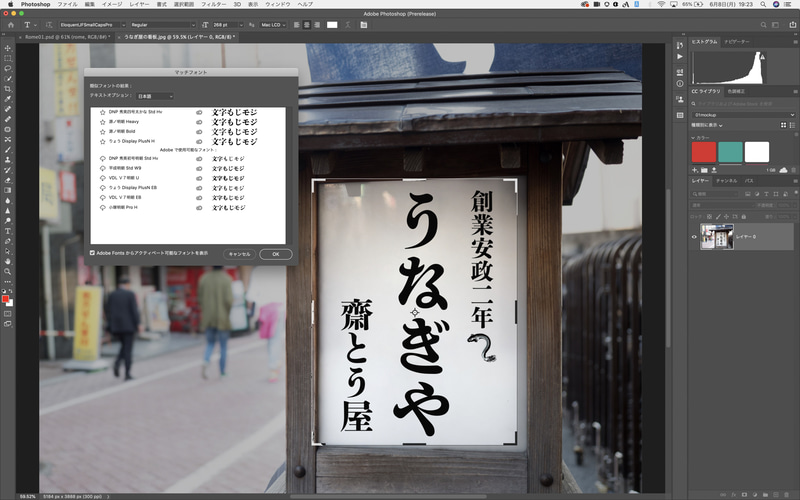The width and height of the screenshot is (800, 500).
Task: Select the Brush tool
Action: point(8,149)
